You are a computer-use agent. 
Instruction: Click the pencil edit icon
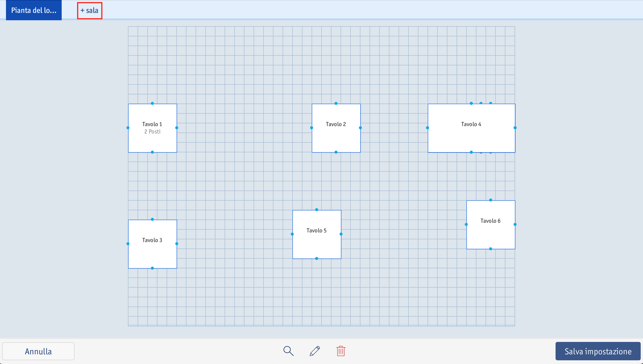pos(315,351)
